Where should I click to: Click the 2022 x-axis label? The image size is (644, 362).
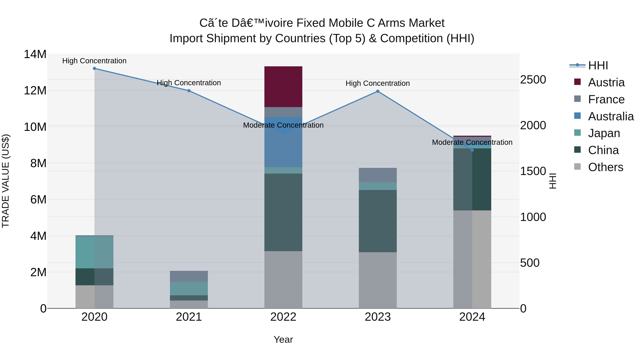tap(283, 317)
